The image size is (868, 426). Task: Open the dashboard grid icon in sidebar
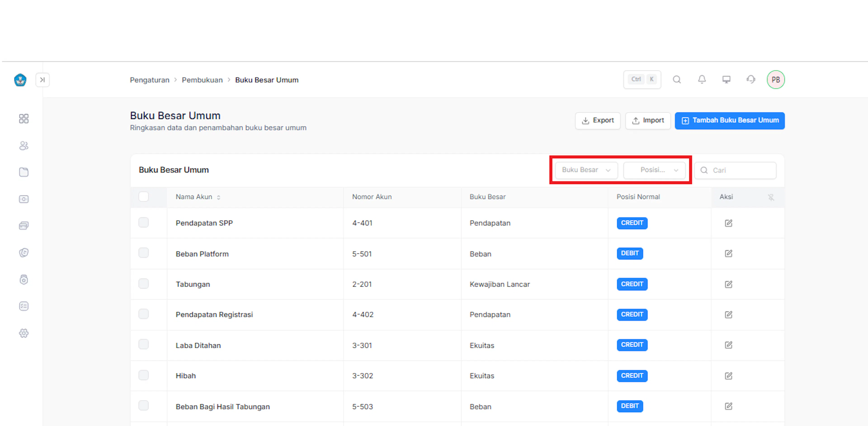click(24, 118)
